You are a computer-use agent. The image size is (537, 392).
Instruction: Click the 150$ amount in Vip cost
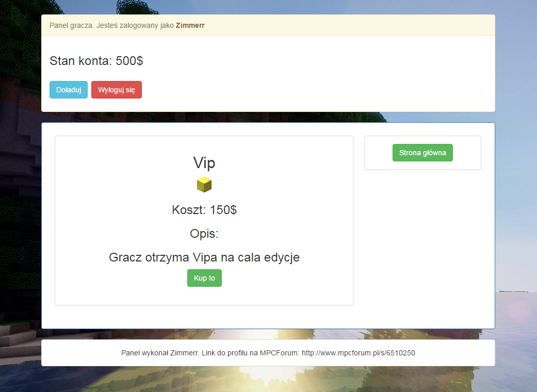(223, 210)
